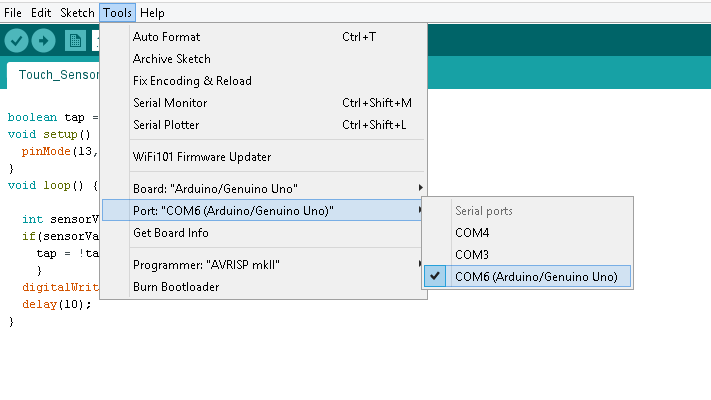Close the Tools menu in the menu bar

point(117,13)
